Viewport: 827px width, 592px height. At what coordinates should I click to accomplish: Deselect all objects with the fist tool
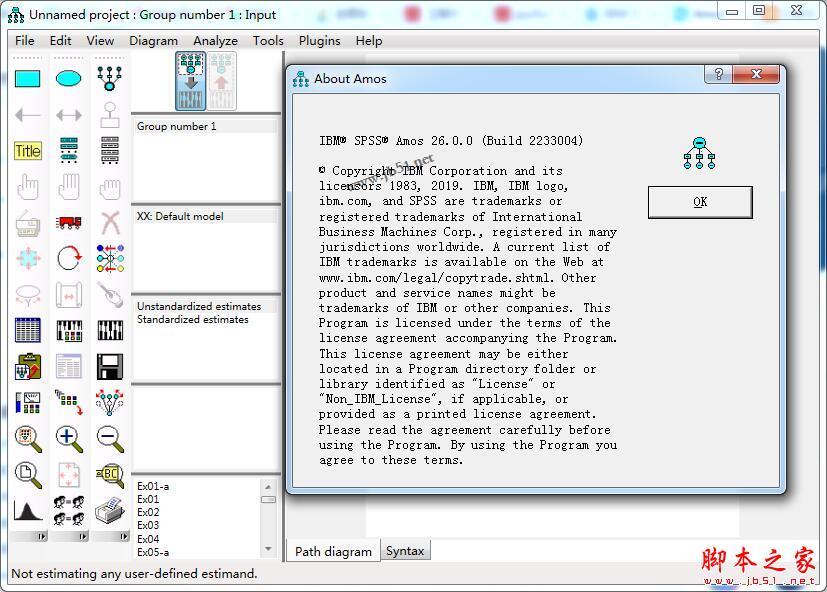110,188
